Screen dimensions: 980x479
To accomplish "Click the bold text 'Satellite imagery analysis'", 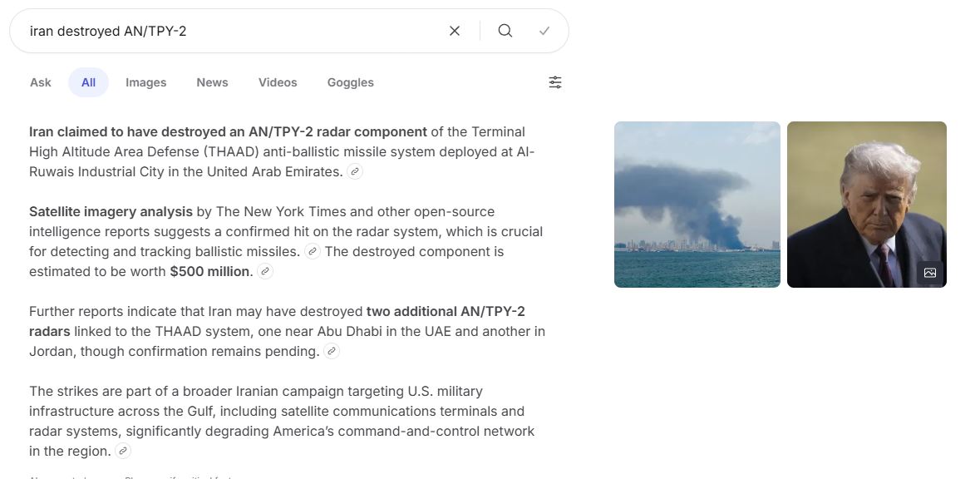I will (x=111, y=211).
